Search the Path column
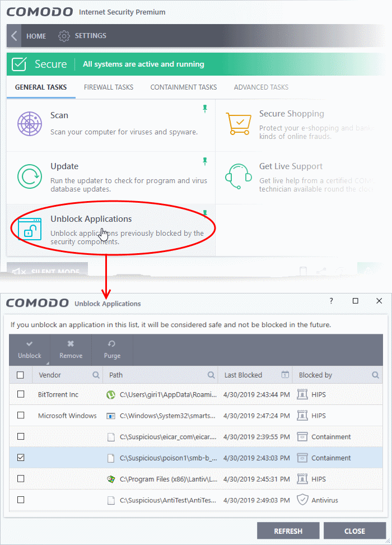 [x=211, y=375]
